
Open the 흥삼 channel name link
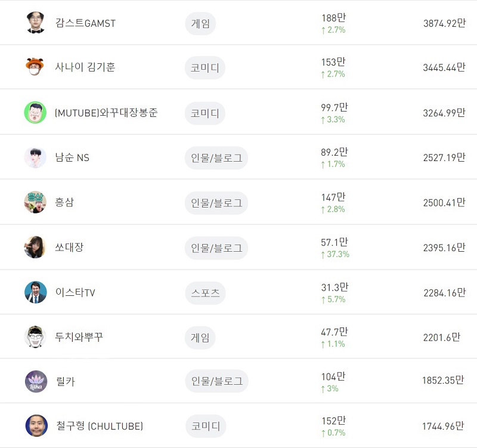64,202
